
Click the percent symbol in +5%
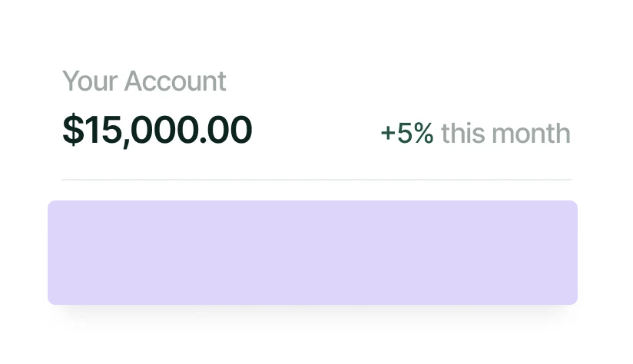click(x=424, y=134)
